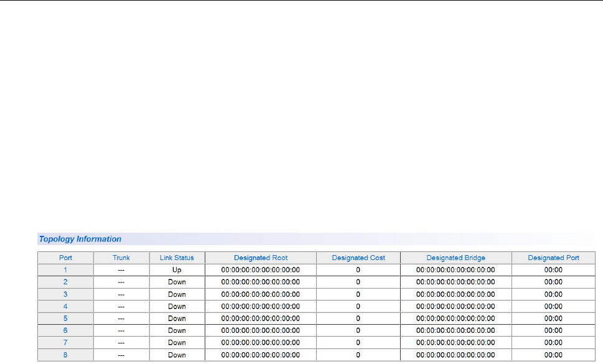Open port 5 details link

pos(65,318)
